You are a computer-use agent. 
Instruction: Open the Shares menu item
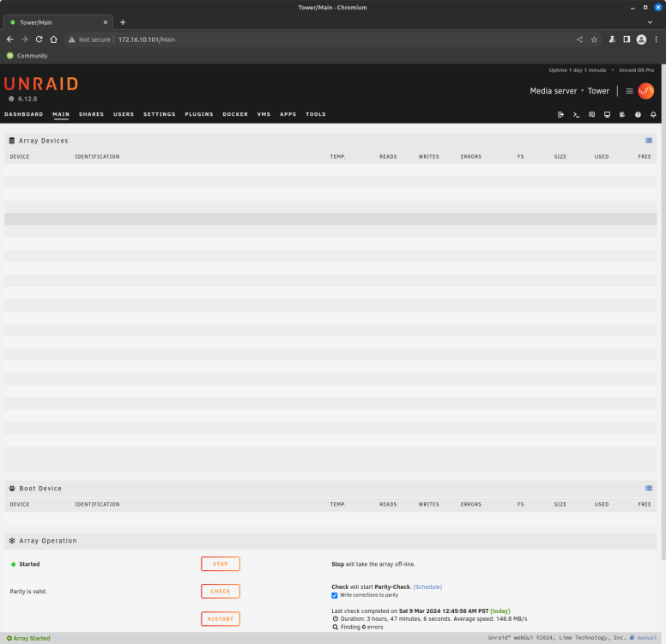click(91, 114)
